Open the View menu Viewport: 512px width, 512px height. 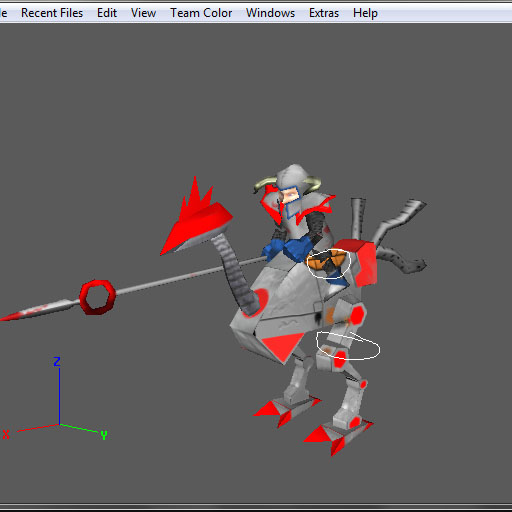143,13
